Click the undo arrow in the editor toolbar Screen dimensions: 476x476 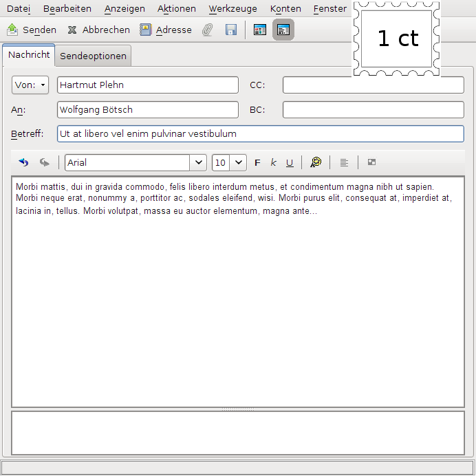(24, 163)
